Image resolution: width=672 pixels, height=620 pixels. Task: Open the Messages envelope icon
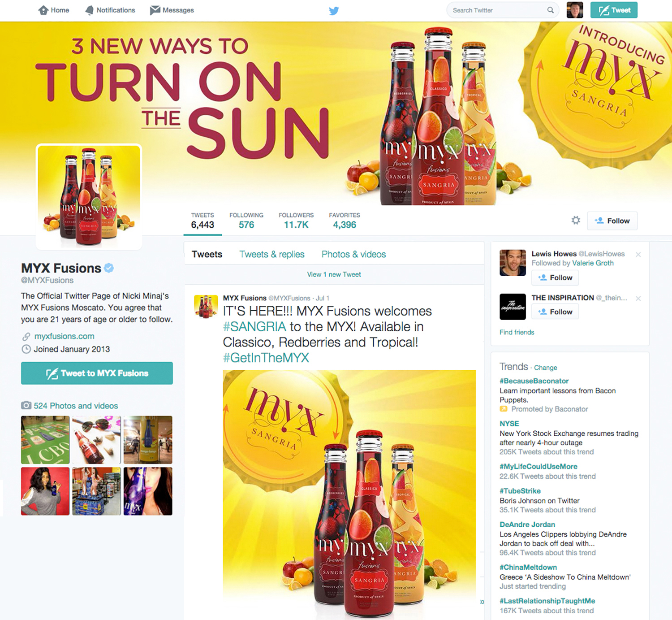pos(155,10)
